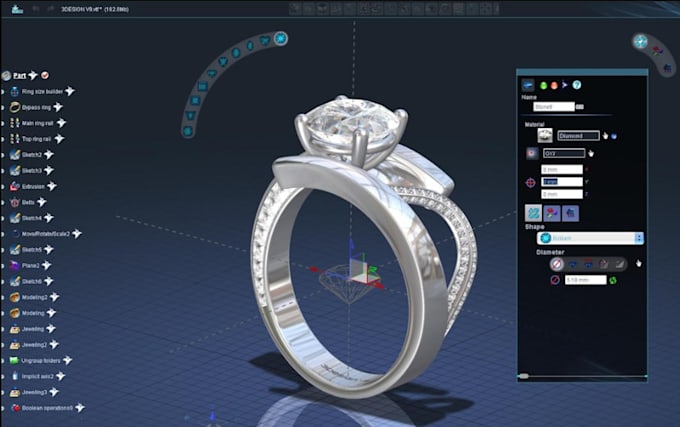Click the orange cancel button in the stone panel
The width and height of the screenshot is (680, 427).
pos(554,85)
